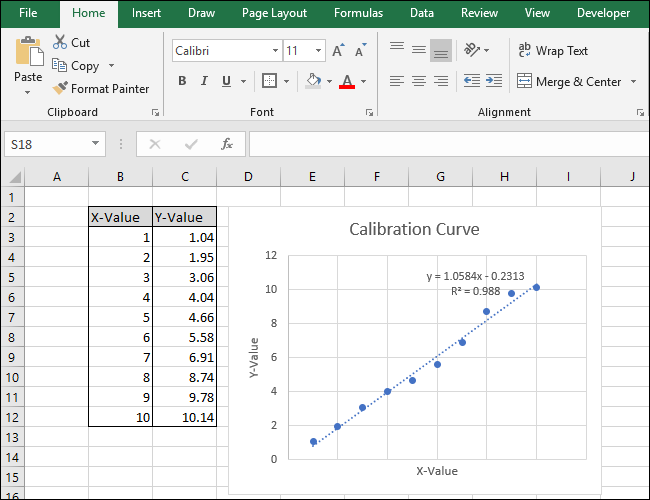The image size is (650, 500).
Task: Click the Orientation text angle icon
Action: pos(473,50)
